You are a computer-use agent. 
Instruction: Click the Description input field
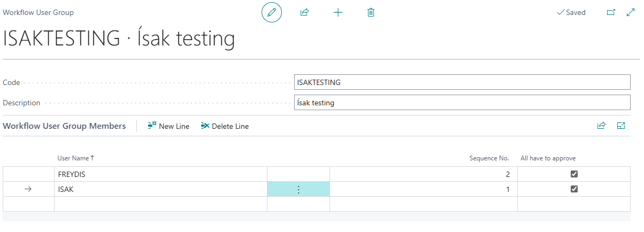[x=462, y=103]
